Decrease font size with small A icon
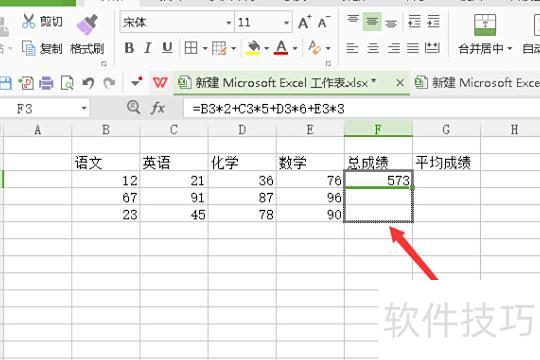The image size is (540, 360). tap(324, 23)
